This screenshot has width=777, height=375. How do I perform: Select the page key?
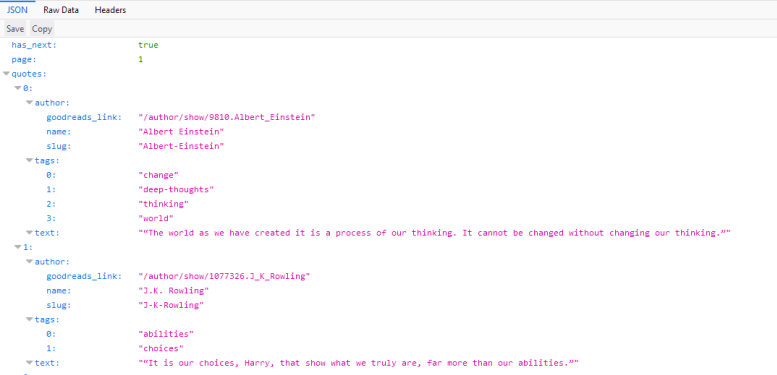click(24, 59)
